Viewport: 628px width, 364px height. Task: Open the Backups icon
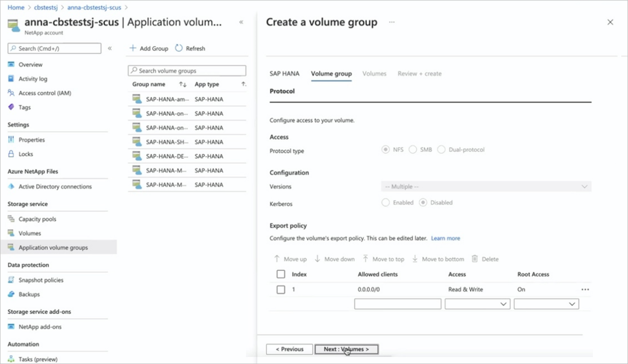coord(12,295)
